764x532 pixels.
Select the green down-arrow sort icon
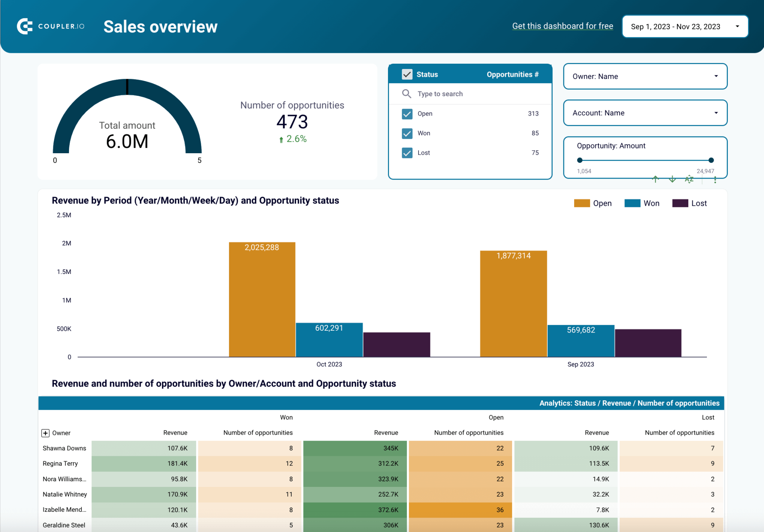coord(672,179)
